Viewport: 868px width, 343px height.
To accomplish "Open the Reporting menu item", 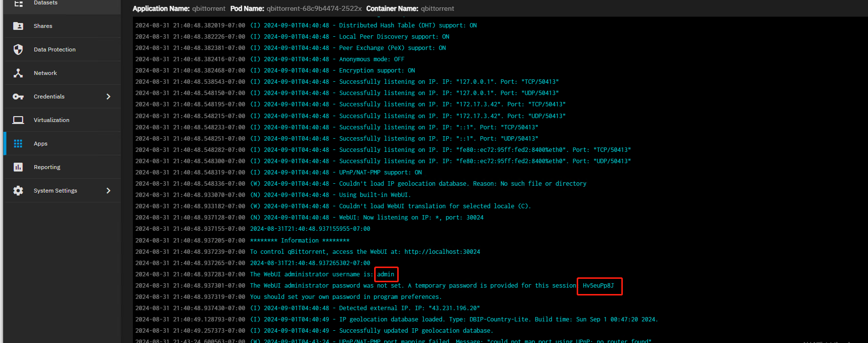I will point(62,167).
